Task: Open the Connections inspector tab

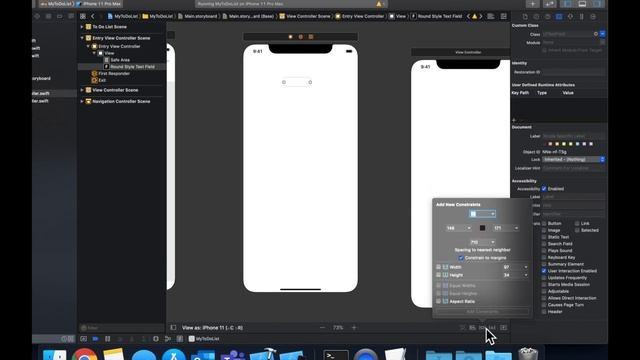Action: [593, 17]
